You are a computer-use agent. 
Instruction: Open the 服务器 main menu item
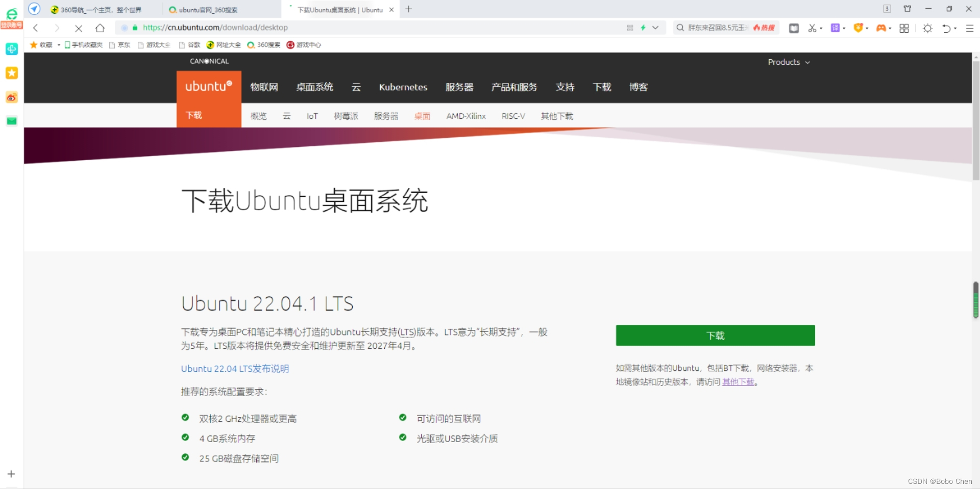pyautogui.click(x=459, y=87)
